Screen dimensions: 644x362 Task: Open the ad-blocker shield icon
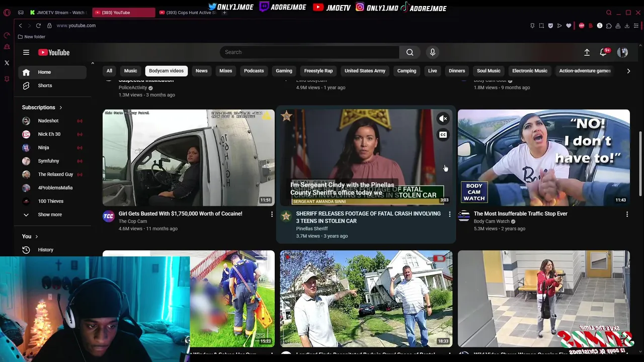(x=550, y=26)
